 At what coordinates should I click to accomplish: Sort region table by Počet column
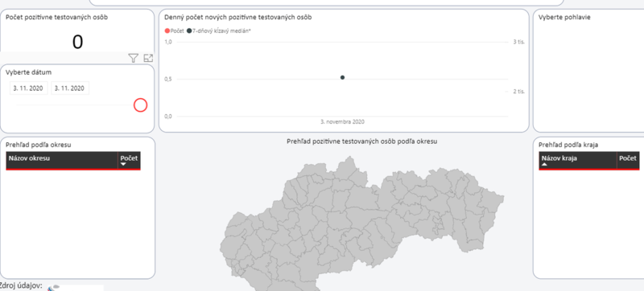pos(628,160)
